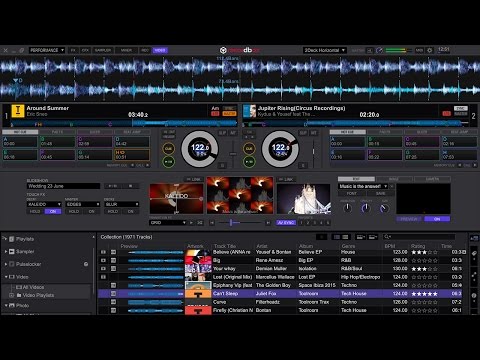The width and height of the screenshot is (480, 360).
Task: Click the deck 1 KALEIDO video preview
Action: point(176,199)
